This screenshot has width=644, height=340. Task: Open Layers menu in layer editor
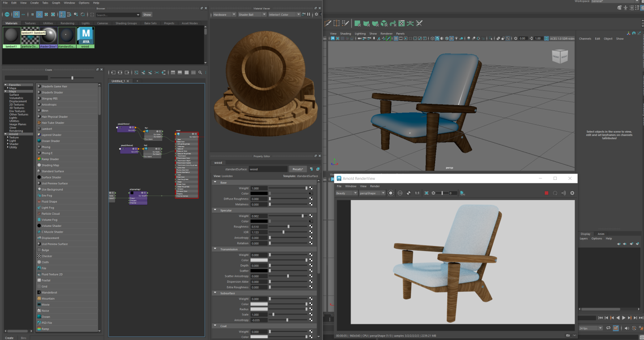(584, 238)
